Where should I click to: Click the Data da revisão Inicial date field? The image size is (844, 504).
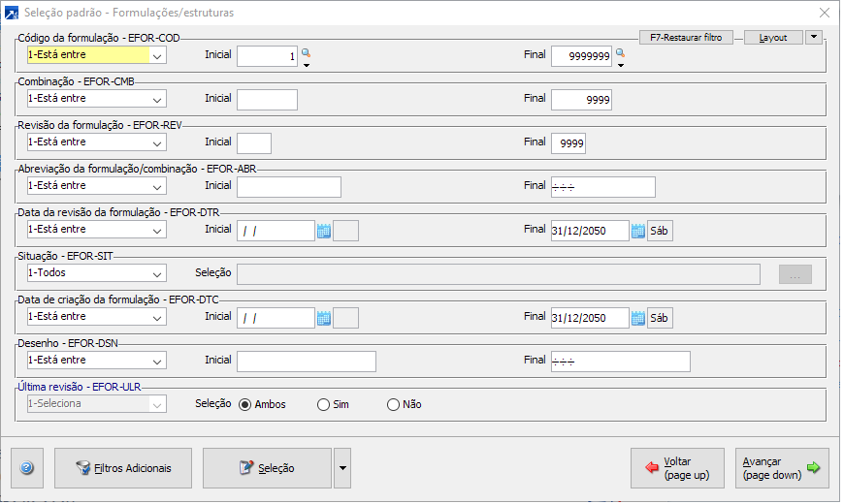pos(276,231)
